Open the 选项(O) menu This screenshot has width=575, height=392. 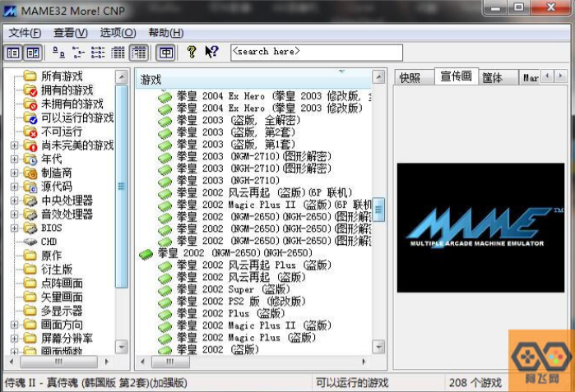click(118, 33)
